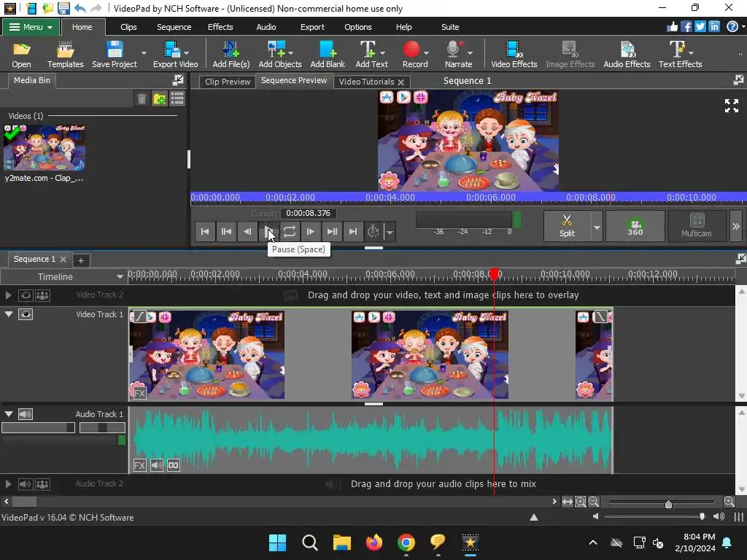
Task: Open the Video Tutorials tab
Action: tap(366, 82)
